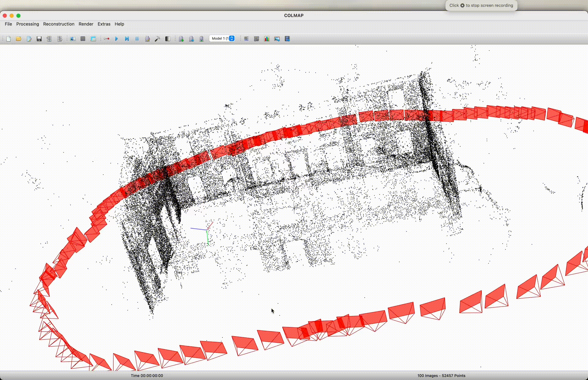Step reconstruction to the next image
Viewport: 588px width, 380px height.
pyautogui.click(x=127, y=39)
